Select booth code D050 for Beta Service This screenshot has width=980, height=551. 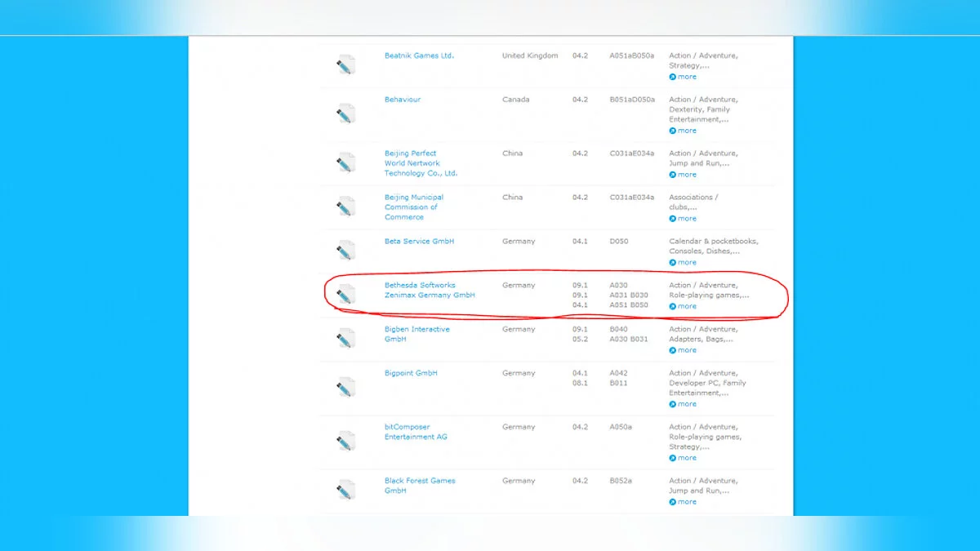[x=619, y=242]
